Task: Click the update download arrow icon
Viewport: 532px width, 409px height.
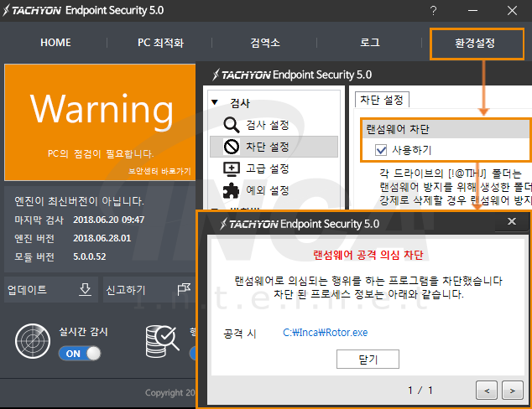Action: coord(85,290)
